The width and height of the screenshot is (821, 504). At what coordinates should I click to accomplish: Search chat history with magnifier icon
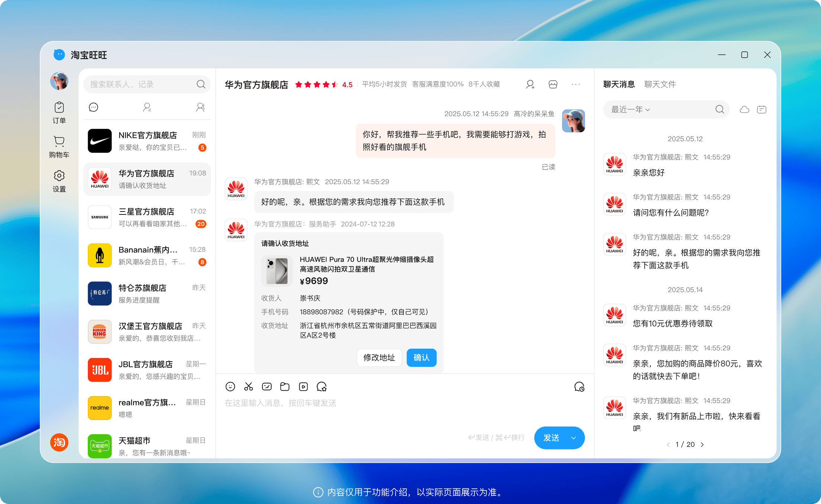720,109
